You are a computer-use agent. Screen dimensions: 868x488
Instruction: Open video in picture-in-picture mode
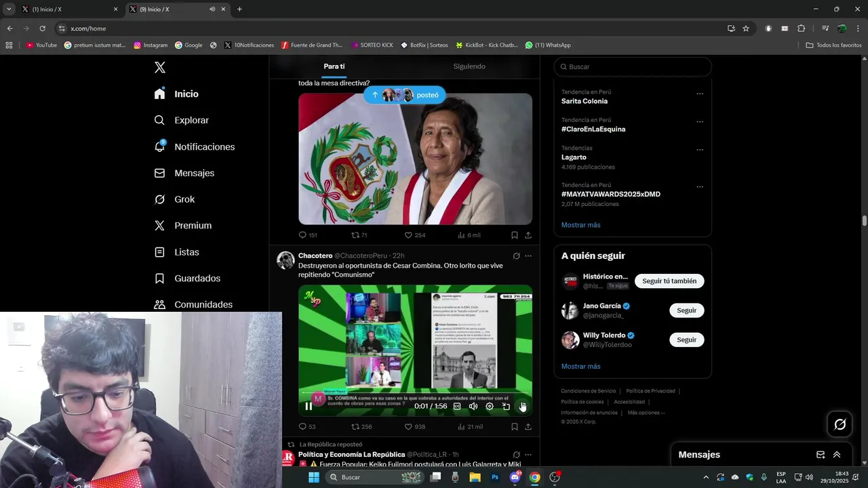click(506, 406)
